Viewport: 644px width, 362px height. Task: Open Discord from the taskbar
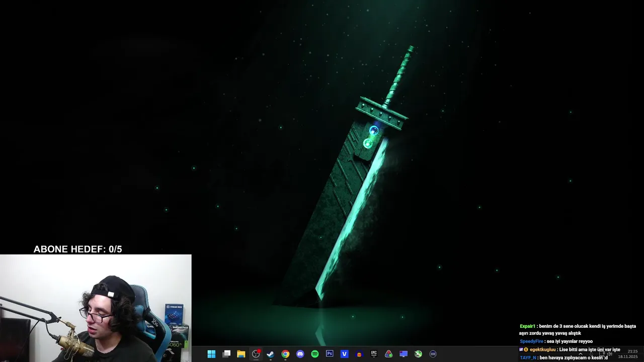300,354
